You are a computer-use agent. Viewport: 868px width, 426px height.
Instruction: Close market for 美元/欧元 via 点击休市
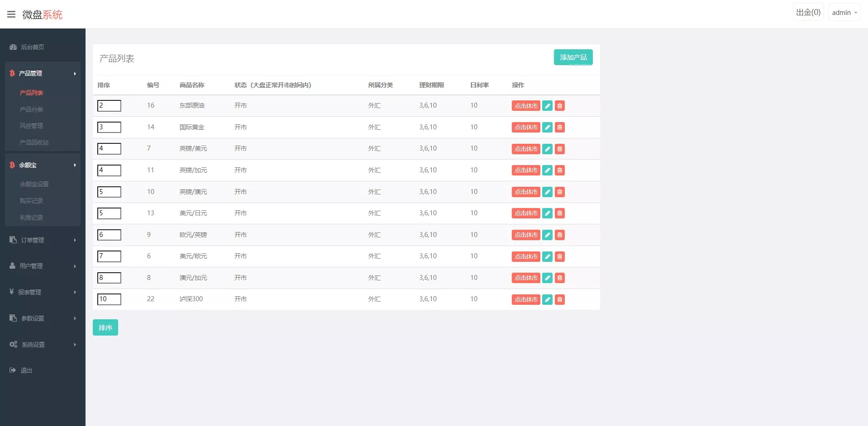[x=525, y=256]
